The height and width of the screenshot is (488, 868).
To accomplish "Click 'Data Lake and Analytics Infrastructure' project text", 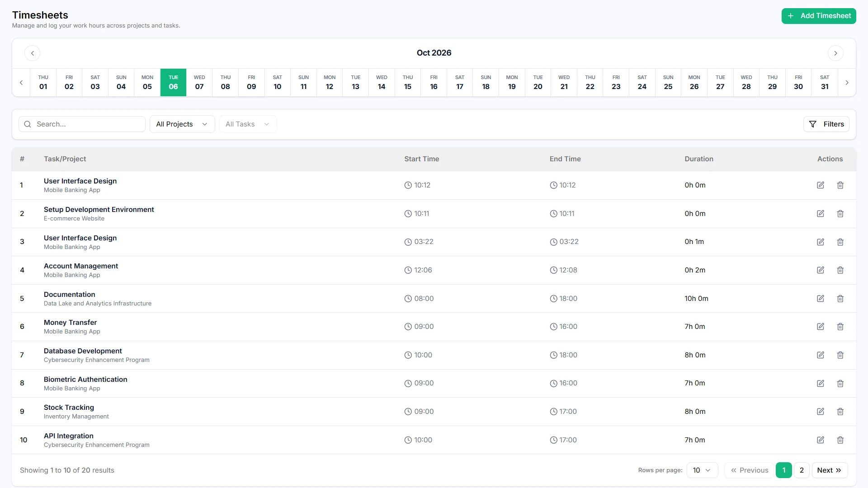I will click(x=98, y=304).
